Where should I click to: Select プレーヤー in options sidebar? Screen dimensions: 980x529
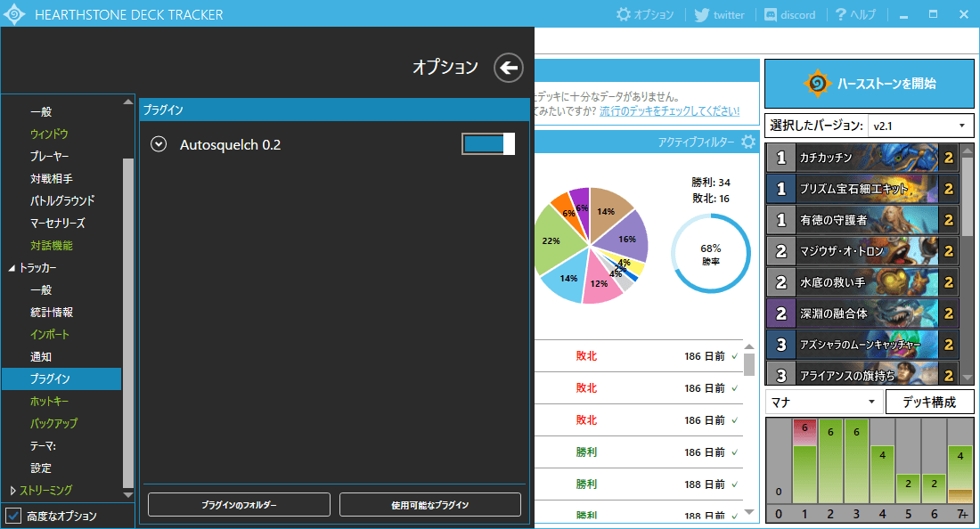(49, 156)
